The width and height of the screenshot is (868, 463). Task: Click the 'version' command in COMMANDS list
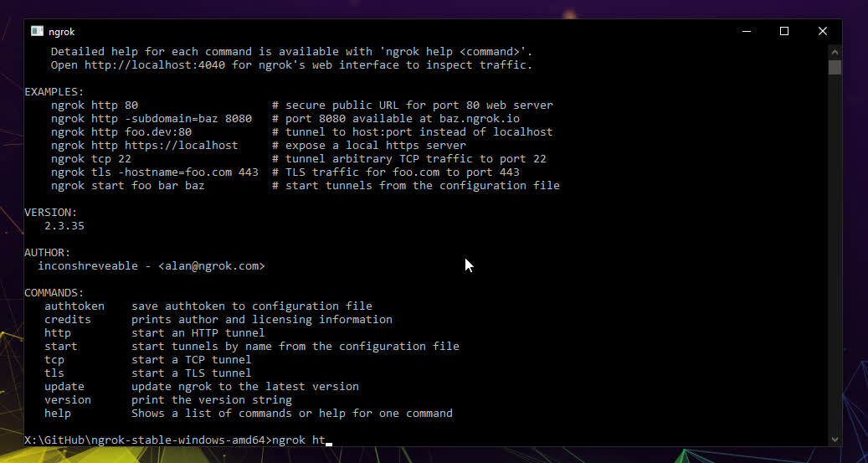(x=68, y=399)
